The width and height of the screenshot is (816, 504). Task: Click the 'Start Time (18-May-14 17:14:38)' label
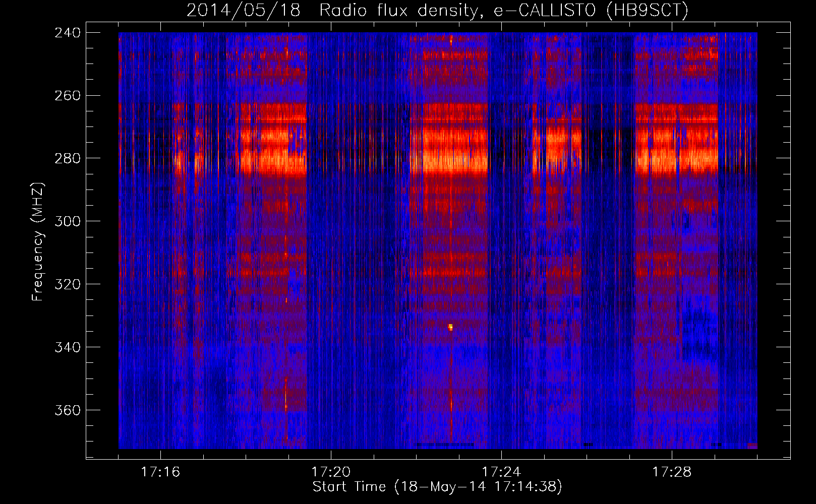tap(437, 487)
